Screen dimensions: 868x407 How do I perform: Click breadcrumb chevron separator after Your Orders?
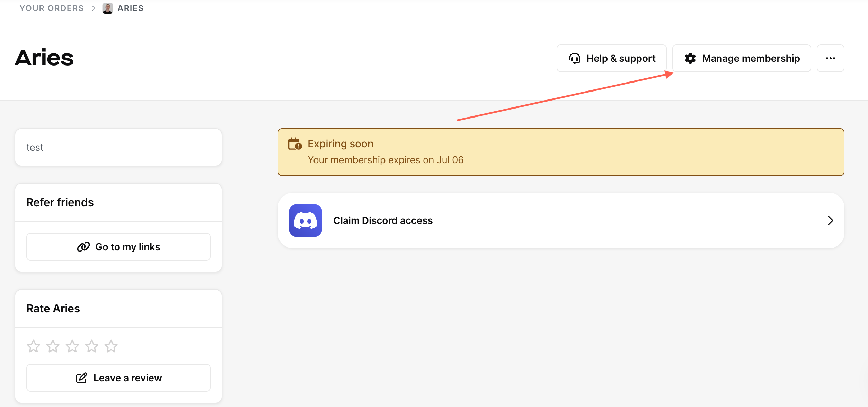tap(93, 8)
